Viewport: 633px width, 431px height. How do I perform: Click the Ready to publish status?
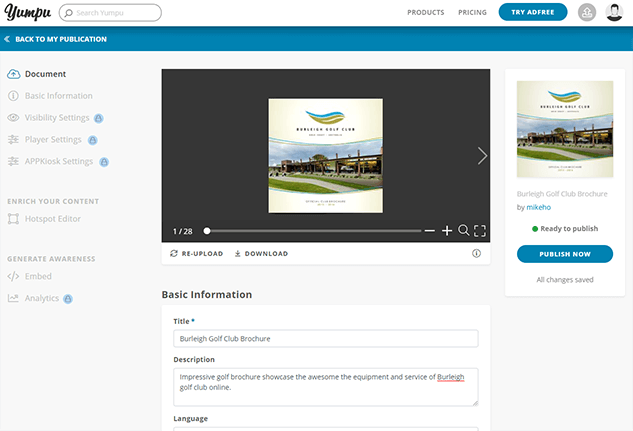point(565,228)
